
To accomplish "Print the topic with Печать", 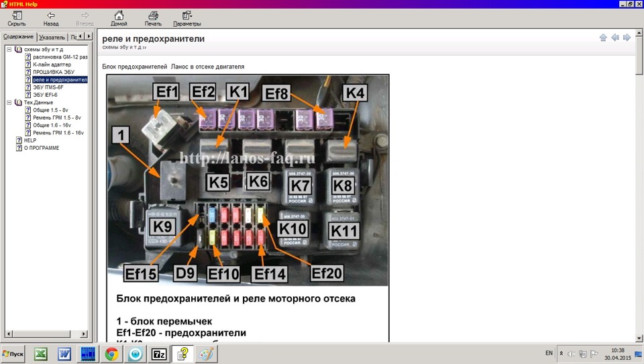I will 153,19.
